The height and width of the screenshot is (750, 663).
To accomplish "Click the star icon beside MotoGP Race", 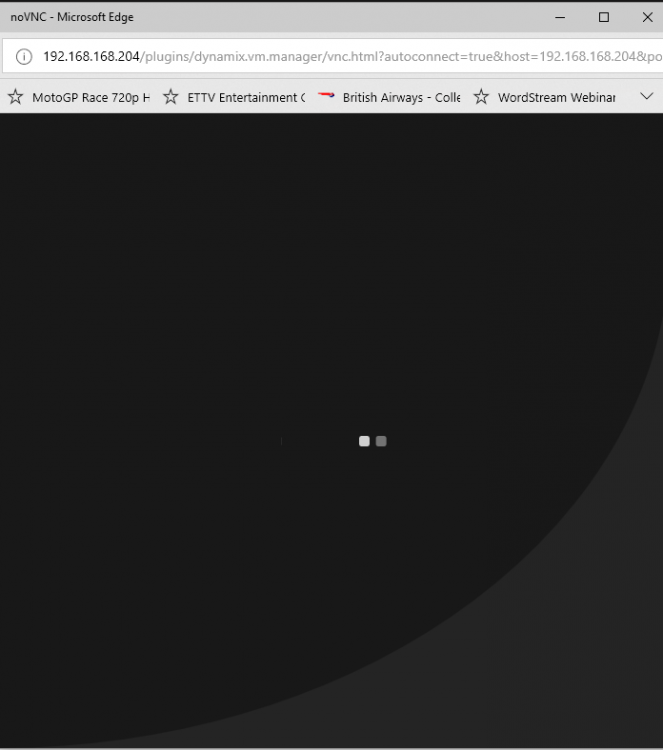I will point(15,97).
